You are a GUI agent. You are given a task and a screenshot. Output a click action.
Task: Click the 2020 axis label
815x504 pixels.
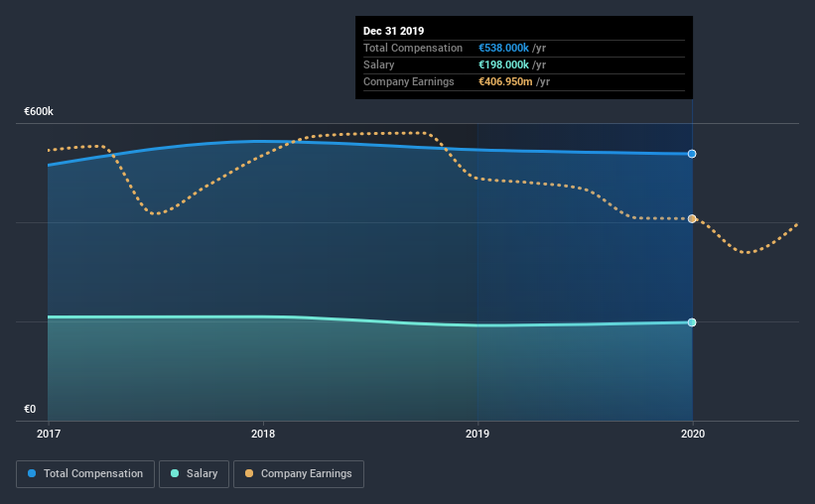coord(693,434)
